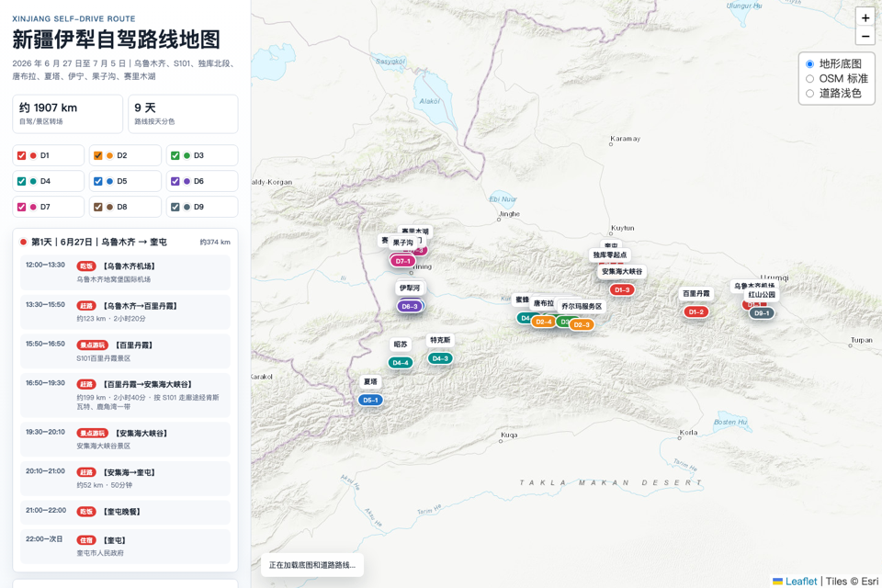Click the 第1天 6月27日 day header
882x588 pixels.
pos(125,242)
